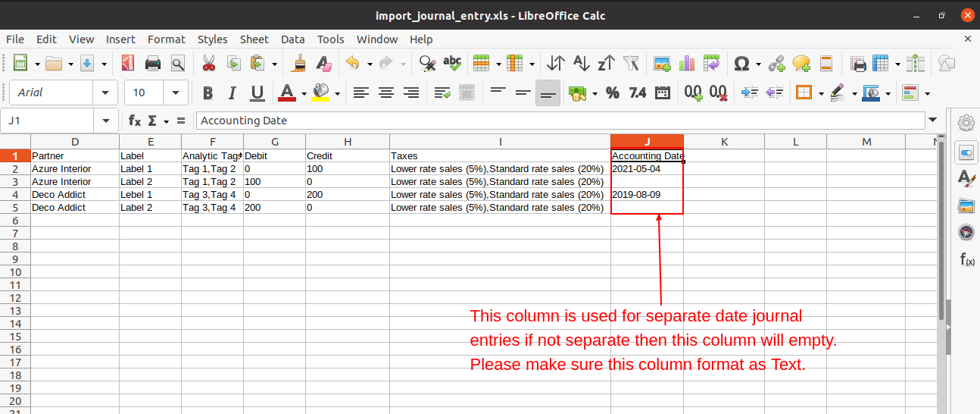Open the Borders dropdown arrow
The width and height of the screenshot is (980, 414).
(820, 93)
